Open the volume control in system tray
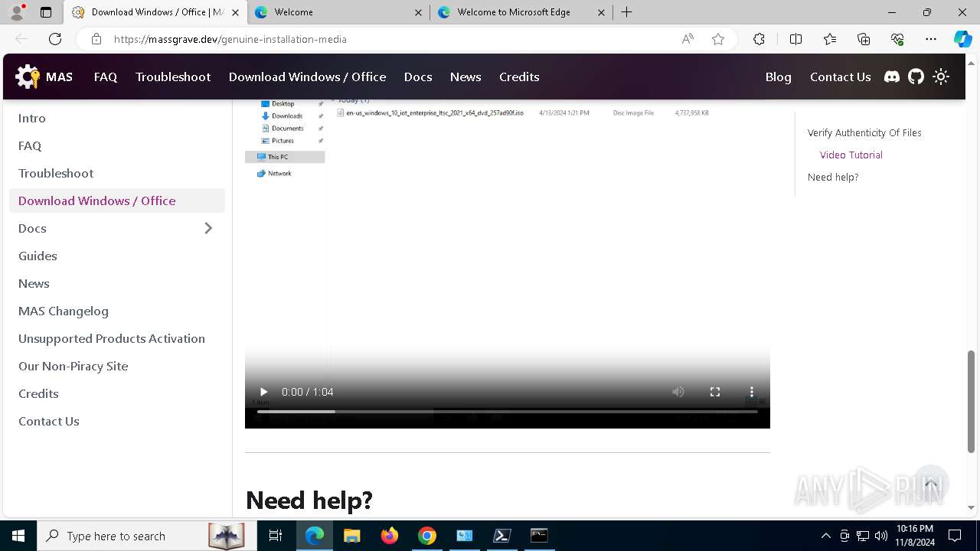The height and width of the screenshot is (551, 980). (881, 536)
